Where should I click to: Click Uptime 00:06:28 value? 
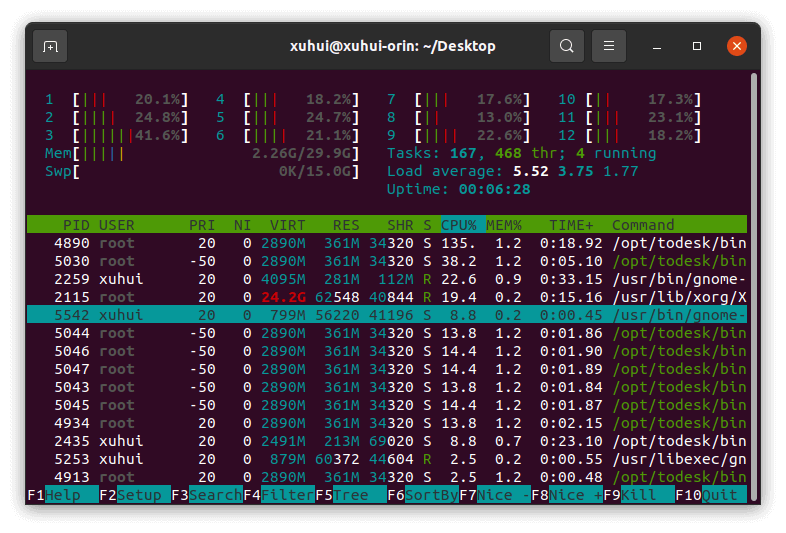pyautogui.click(x=494, y=190)
